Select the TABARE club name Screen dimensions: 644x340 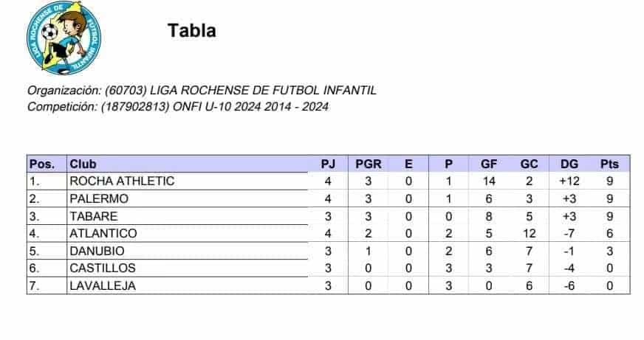(94, 216)
